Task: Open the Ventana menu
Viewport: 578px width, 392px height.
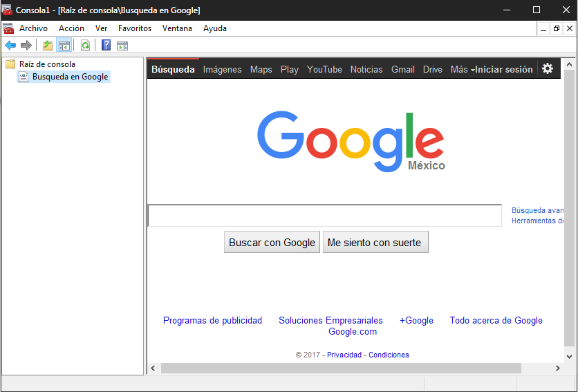Action: click(x=177, y=28)
